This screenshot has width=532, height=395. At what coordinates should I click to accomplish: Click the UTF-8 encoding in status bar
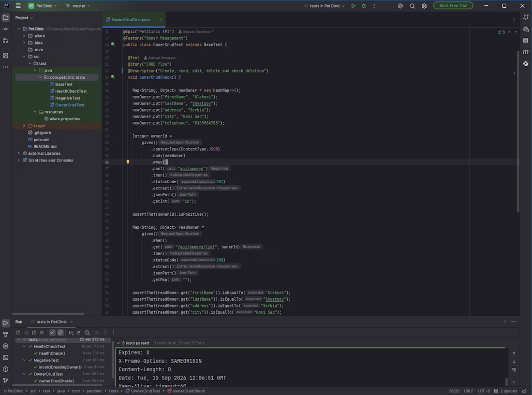pos(484,391)
